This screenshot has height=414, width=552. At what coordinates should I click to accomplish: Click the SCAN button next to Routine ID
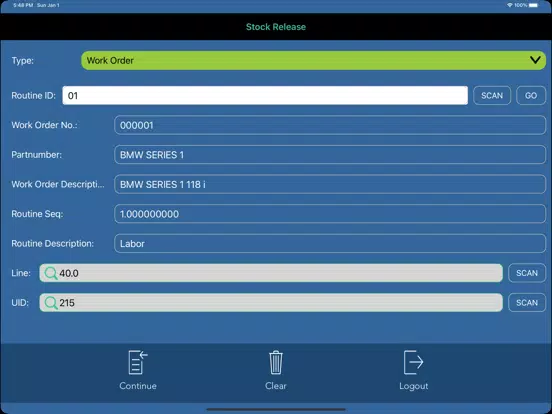tap(492, 95)
